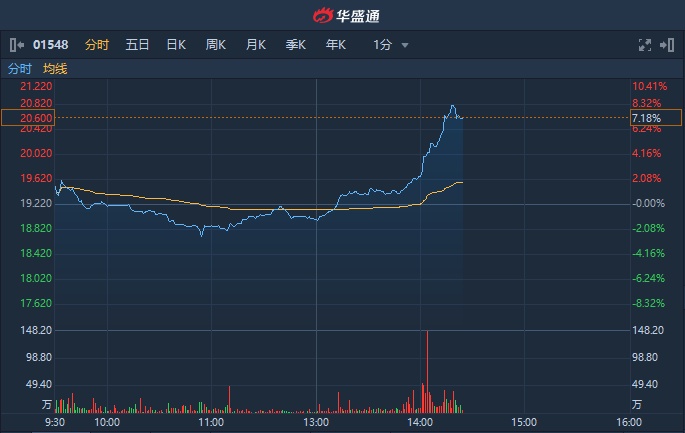685x433 pixels.
Task: Click the fullscreen expand icon
Action: [x=645, y=45]
